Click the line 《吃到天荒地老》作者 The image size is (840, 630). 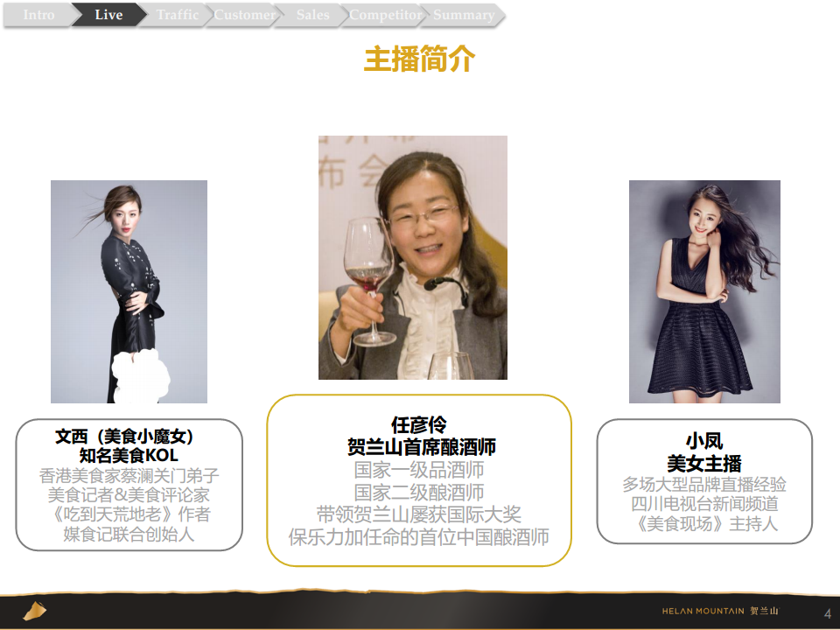point(129,514)
